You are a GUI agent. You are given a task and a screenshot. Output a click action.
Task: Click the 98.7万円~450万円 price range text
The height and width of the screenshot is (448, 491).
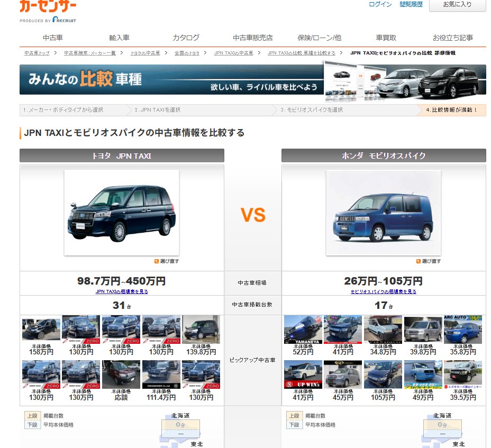122,281
